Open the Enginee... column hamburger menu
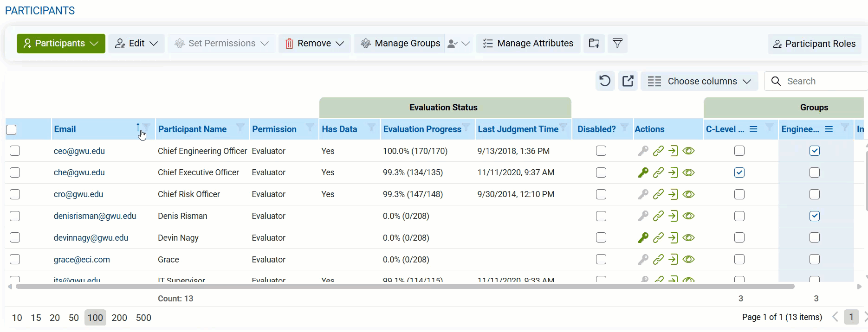 point(829,129)
